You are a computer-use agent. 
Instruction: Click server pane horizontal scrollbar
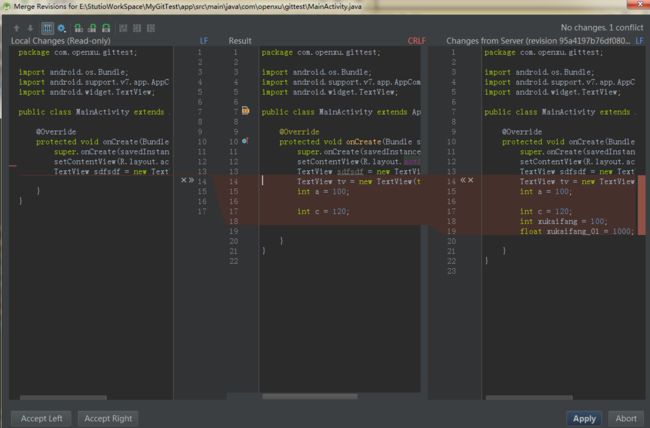529,397
